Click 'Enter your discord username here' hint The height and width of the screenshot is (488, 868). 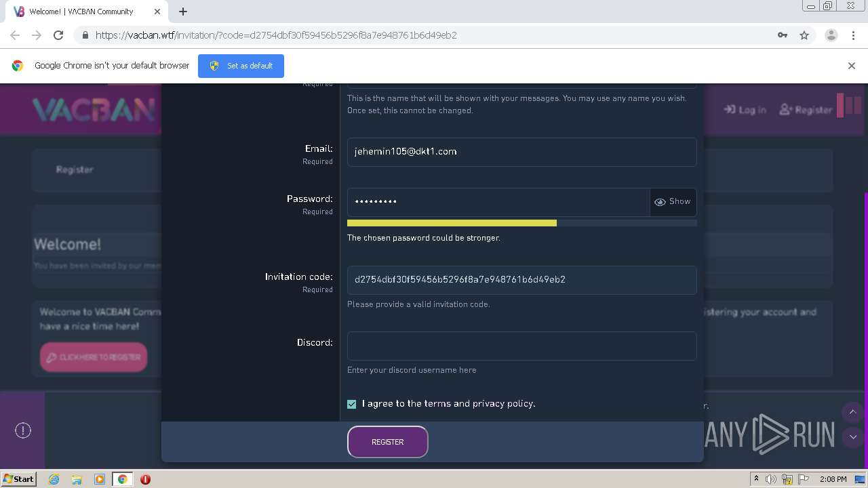(x=412, y=370)
